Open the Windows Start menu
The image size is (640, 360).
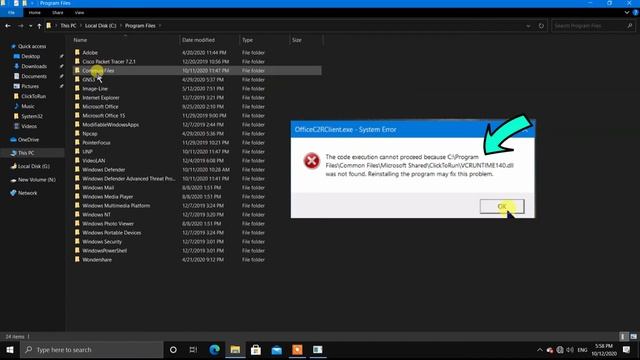coord(10,350)
